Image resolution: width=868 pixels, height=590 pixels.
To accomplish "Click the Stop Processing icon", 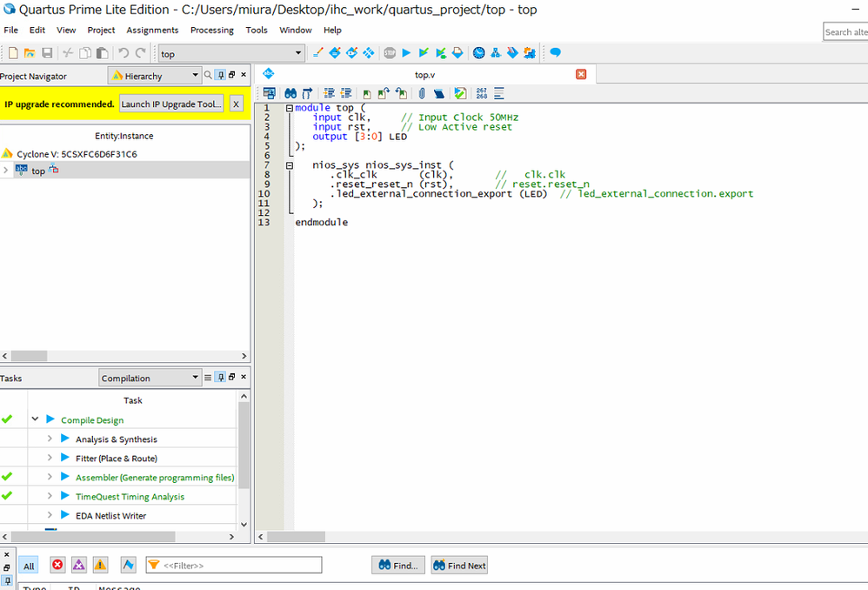I will (390, 53).
